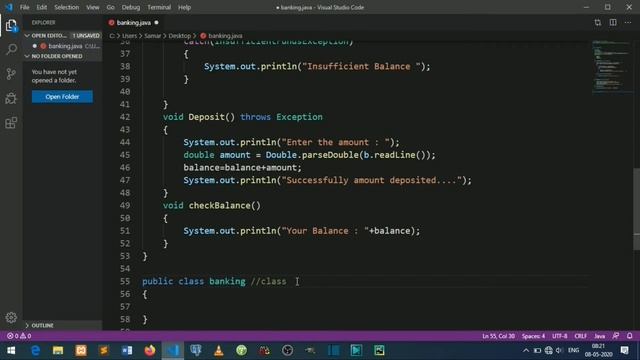The width and height of the screenshot is (640, 360).
Task: Open the File menu
Action: [x=24, y=7]
